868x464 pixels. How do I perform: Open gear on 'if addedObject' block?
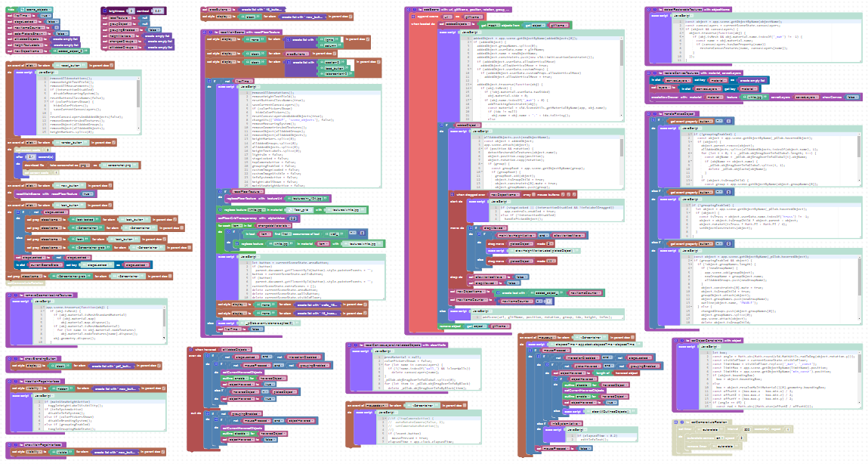(441, 125)
